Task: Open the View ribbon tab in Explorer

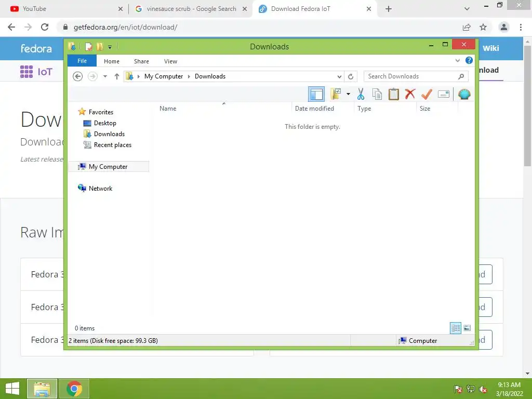Action: tap(170, 61)
